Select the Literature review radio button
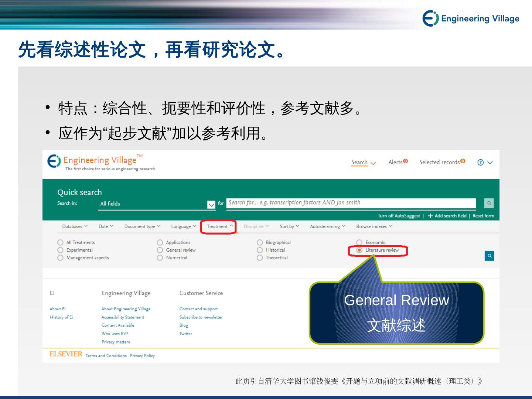Image resolution: width=532 pixels, height=399 pixels. tap(359, 250)
